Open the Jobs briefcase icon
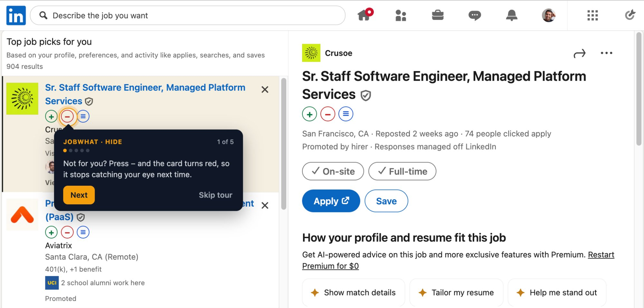Image resolution: width=644 pixels, height=308 pixels. (x=438, y=15)
